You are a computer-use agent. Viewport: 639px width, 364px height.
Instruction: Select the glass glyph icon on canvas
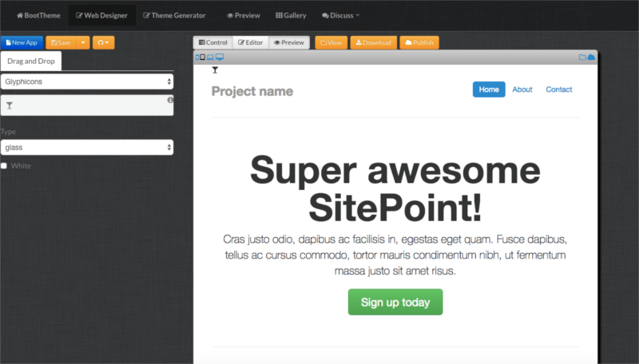(215, 70)
